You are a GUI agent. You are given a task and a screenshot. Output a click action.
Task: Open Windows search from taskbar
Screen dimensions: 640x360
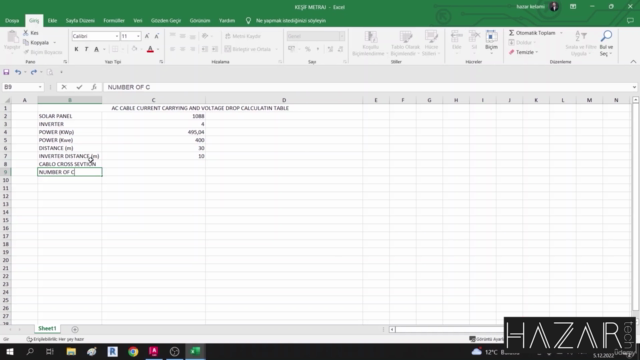[30, 352]
